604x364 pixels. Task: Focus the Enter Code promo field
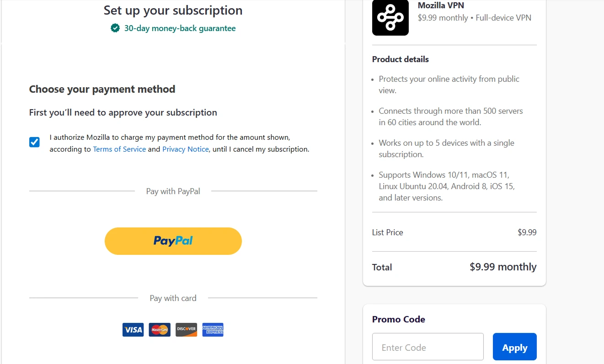point(428,347)
